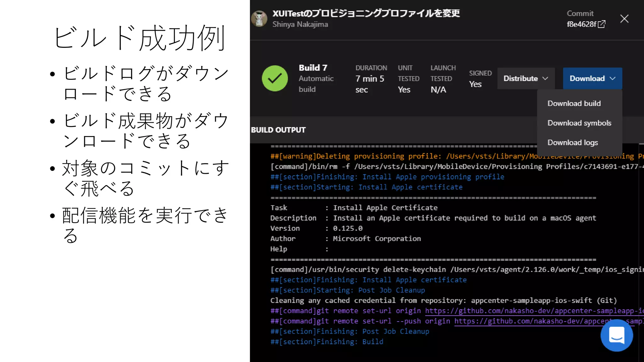Select Download logs menu item

pos(573,142)
